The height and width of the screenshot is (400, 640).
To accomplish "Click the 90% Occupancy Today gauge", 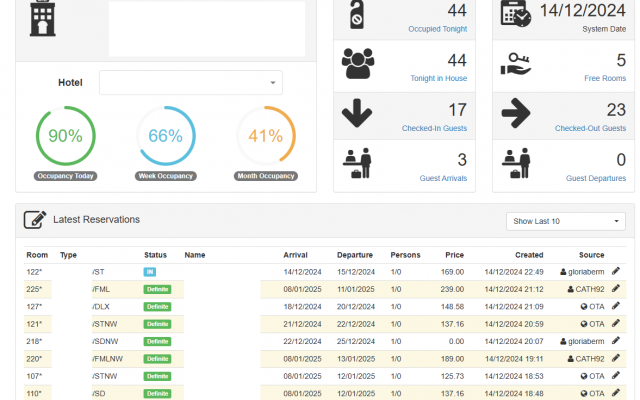I will (x=65, y=137).
